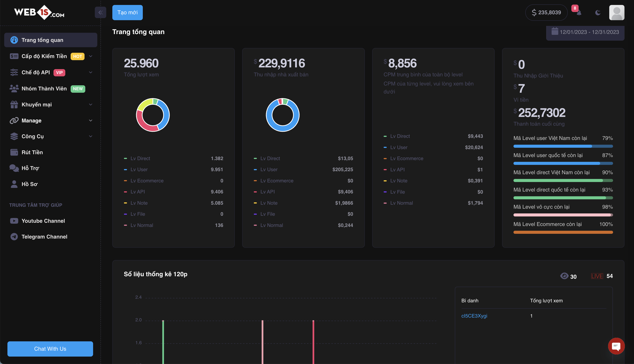Screen dimensions: 634x364
Task: Click the Hỗ Trợ chat bubbles icon
Action: [14, 168]
